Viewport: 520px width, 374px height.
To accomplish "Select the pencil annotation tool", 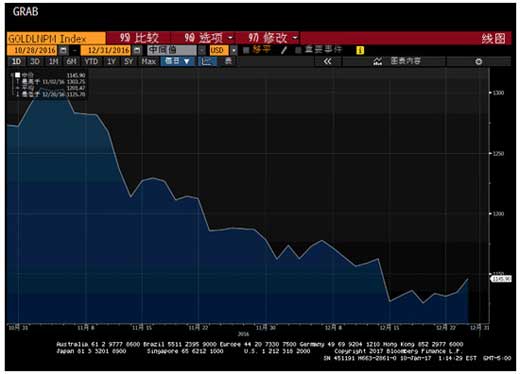I will point(284,50).
